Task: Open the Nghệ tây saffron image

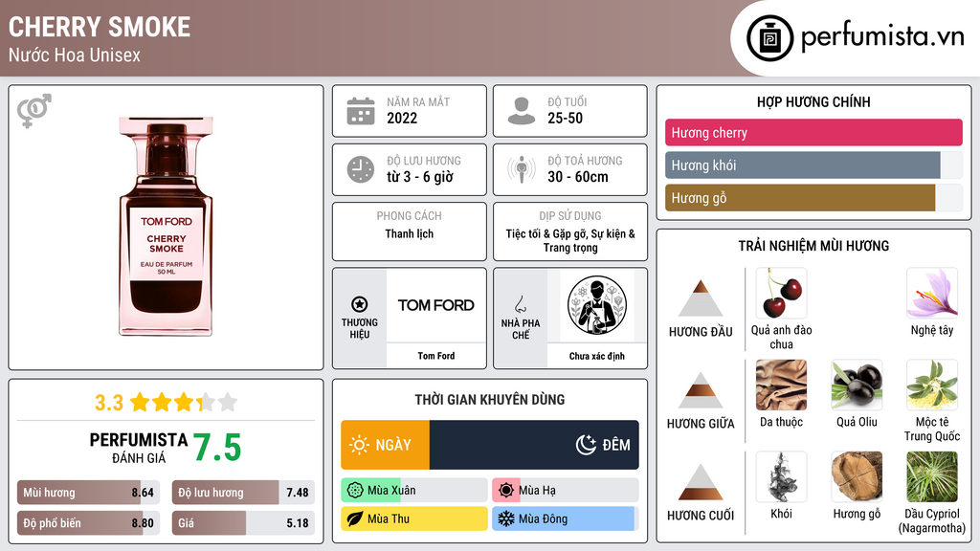Action: [932, 293]
